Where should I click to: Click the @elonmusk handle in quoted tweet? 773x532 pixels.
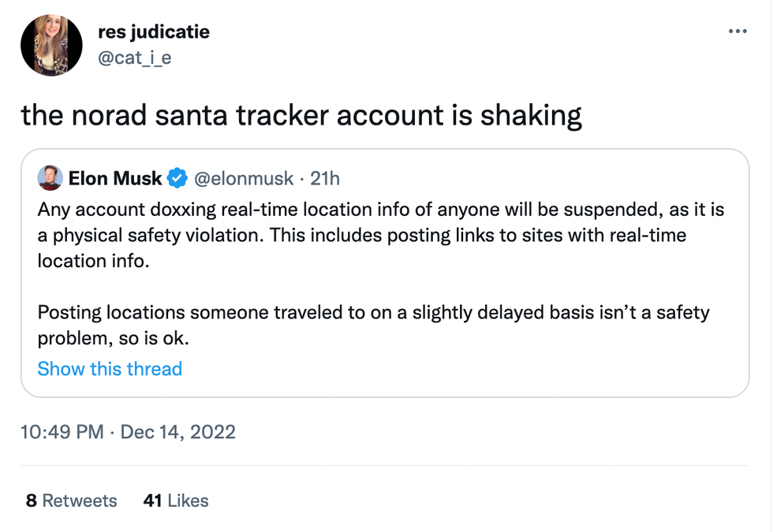(245, 179)
